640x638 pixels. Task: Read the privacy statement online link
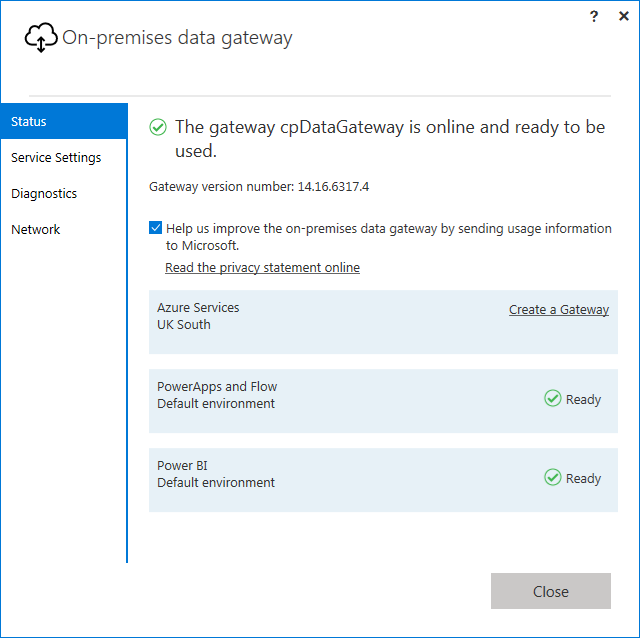click(262, 267)
